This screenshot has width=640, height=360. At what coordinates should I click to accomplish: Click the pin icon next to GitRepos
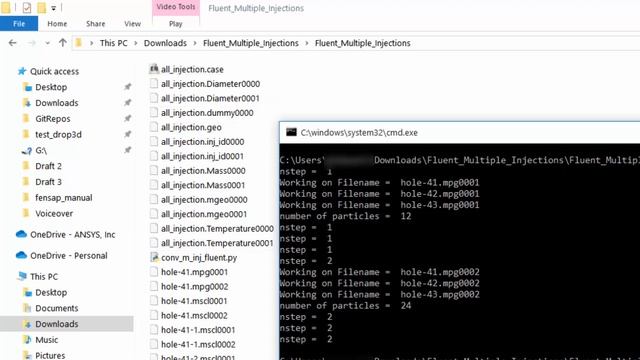[x=127, y=118]
